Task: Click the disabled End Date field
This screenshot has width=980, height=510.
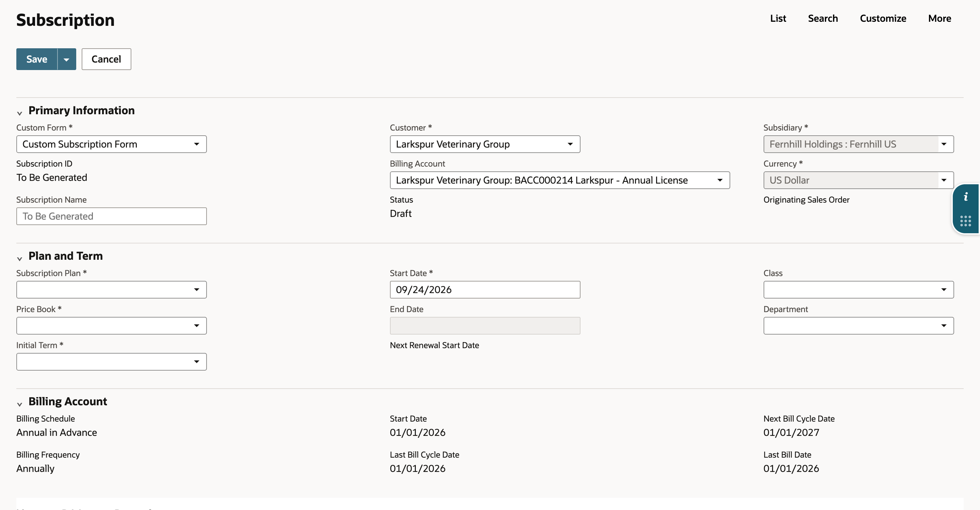Action: pyautogui.click(x=485, y=326)
